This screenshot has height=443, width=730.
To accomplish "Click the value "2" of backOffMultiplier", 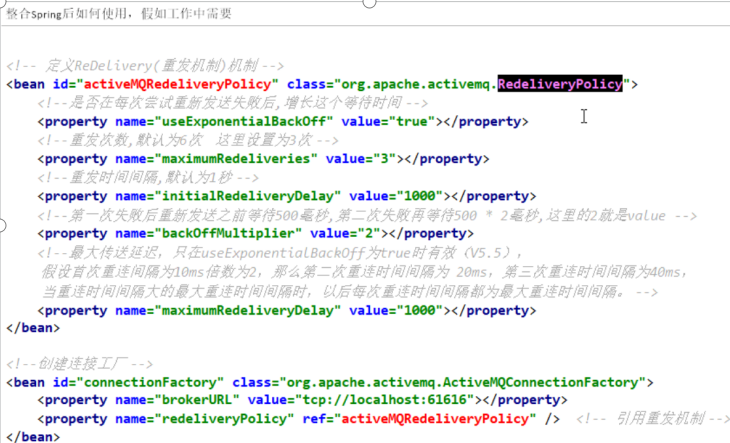I will [369, 233].
